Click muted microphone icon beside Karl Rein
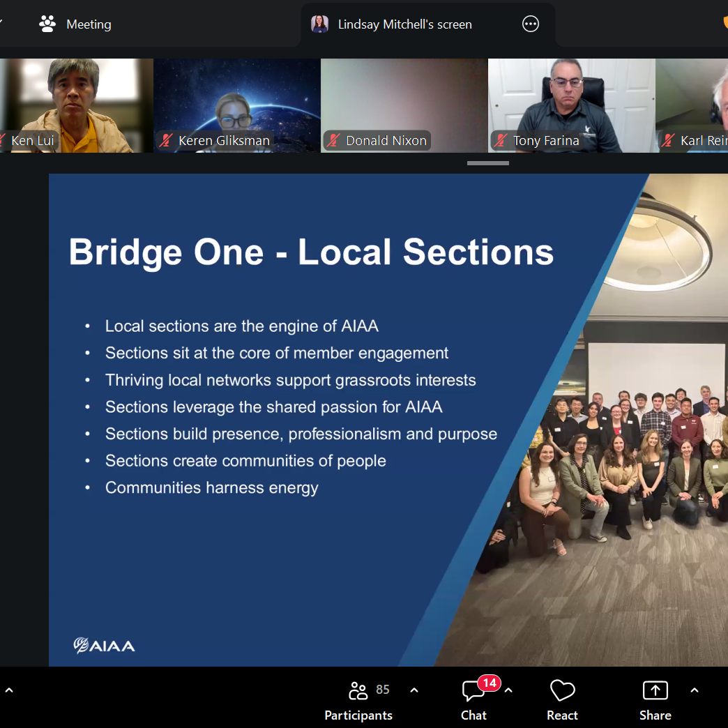The width and height of the screenshot is (728, 728). pyautogui.click(x=667, y=140)
